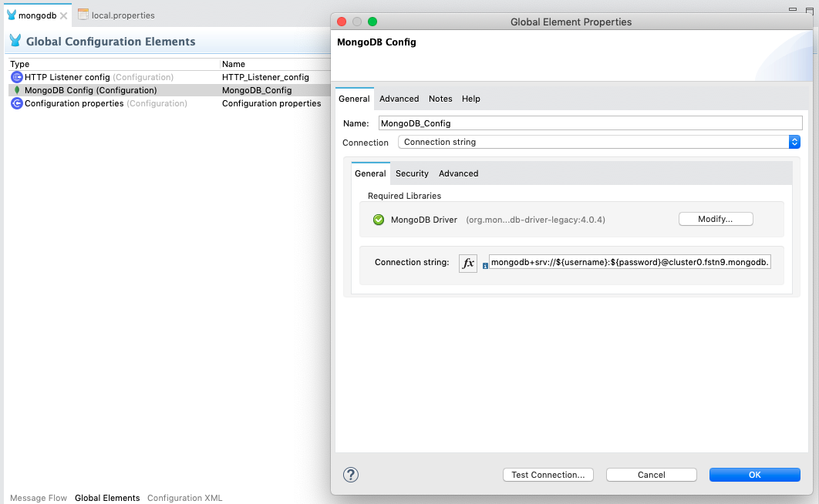
Task: Click into the Name input field
Action: pos(590,123)
